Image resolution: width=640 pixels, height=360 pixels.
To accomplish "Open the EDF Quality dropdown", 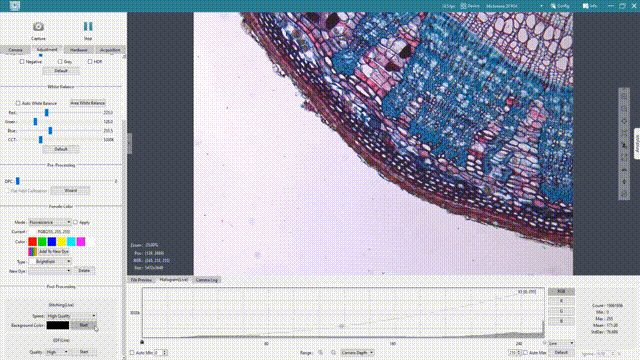I will (x=57, y=352).
